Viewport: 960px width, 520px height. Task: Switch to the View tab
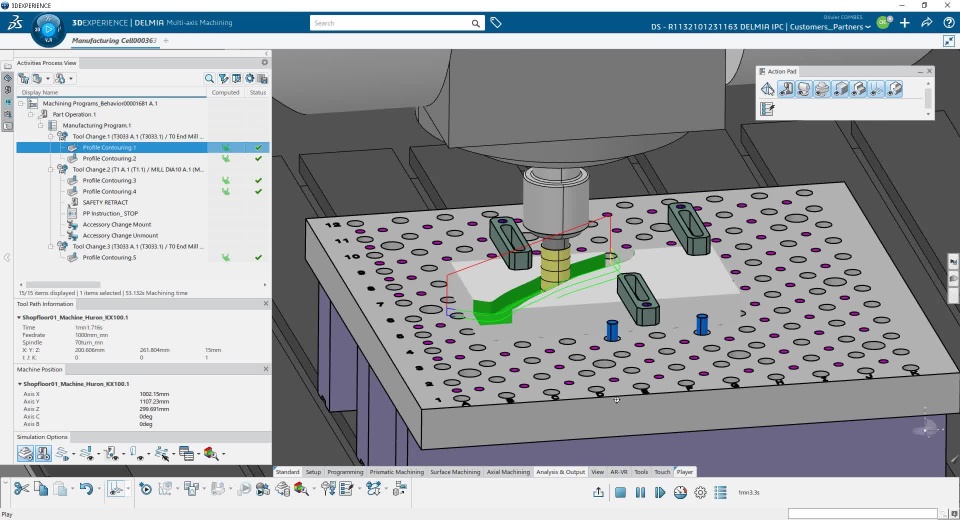coord(598,472)
